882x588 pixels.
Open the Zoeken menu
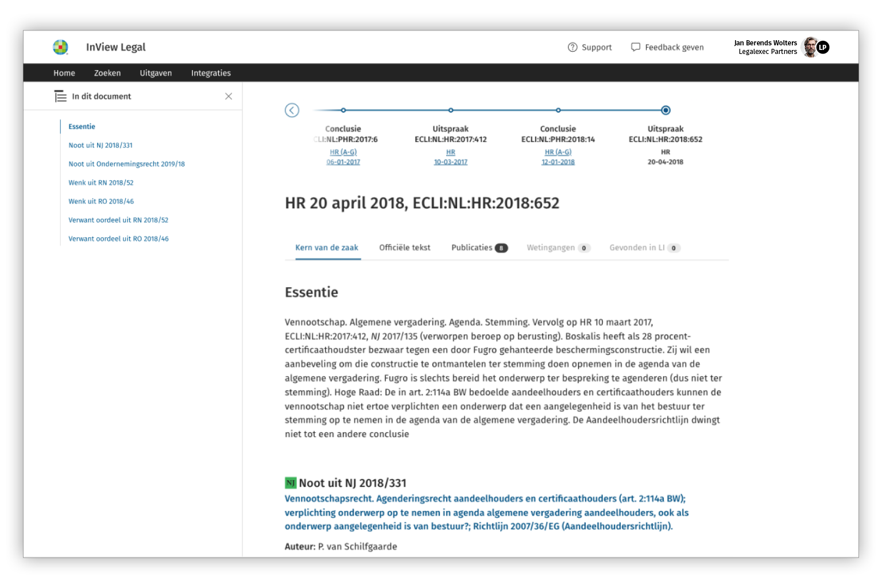tap(107, 73)
